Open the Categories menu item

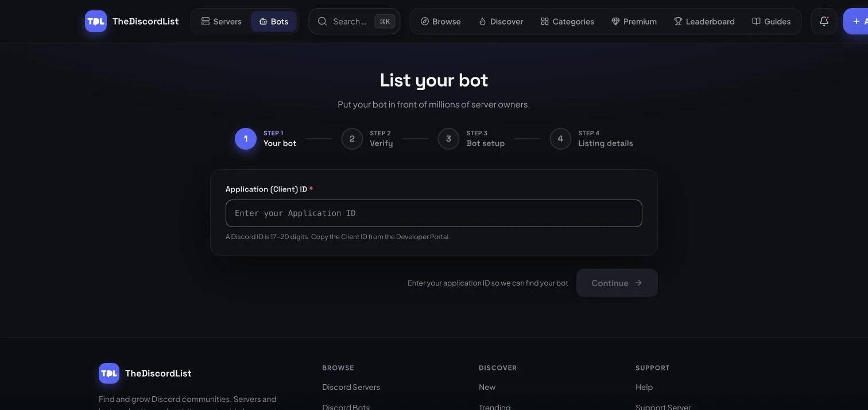click(567, 21)
